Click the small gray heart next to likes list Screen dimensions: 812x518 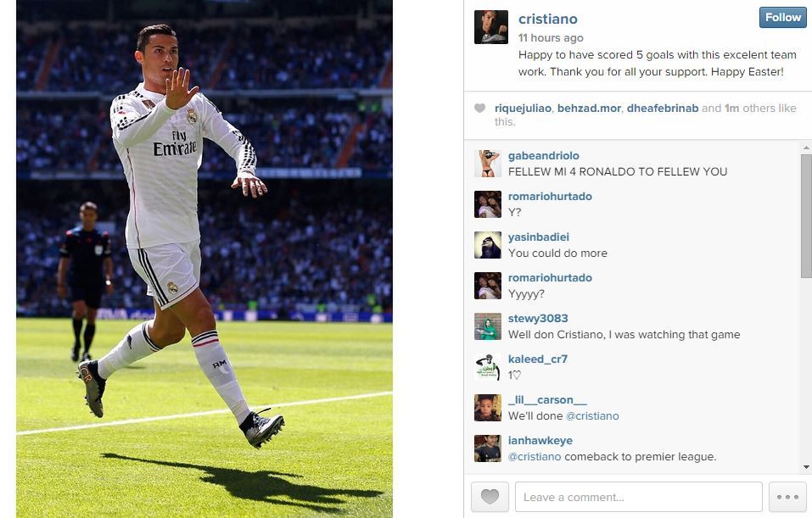tap(480, 109)
